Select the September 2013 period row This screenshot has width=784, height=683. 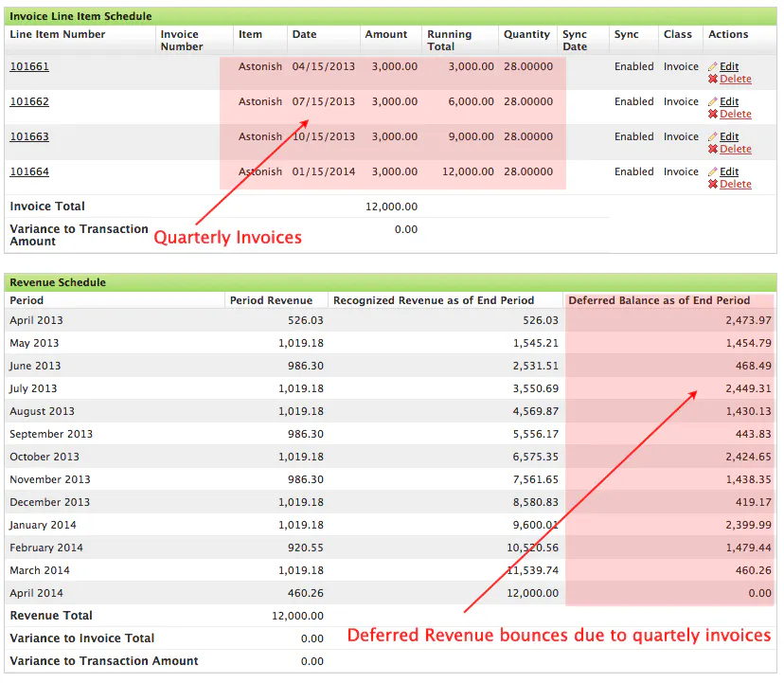390,434
